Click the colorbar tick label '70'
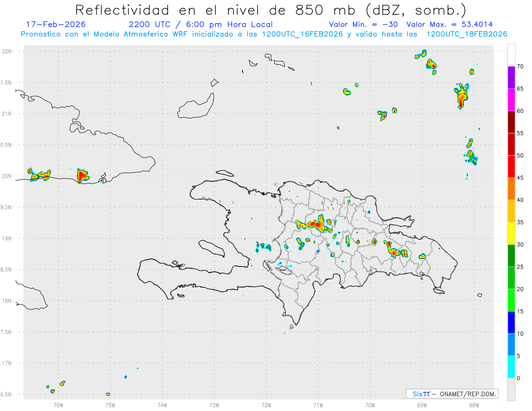The image size is (532, 411). [x=521, y=67]
